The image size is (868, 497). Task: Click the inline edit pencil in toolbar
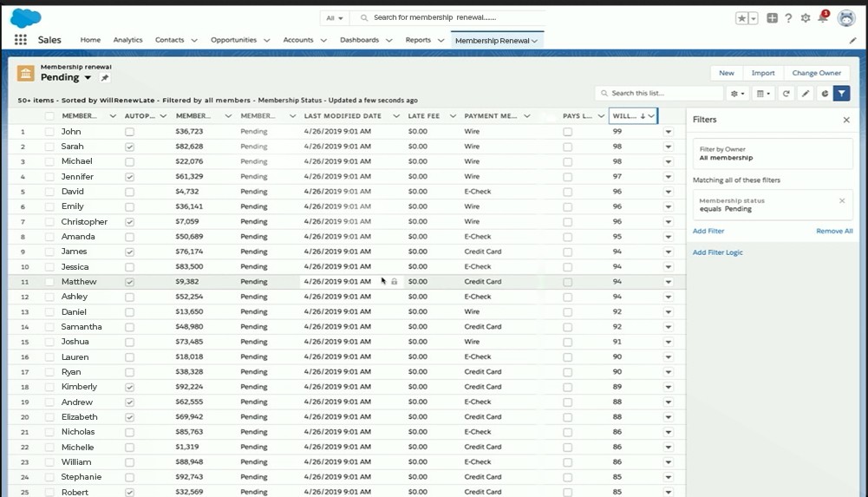[806, 94]
